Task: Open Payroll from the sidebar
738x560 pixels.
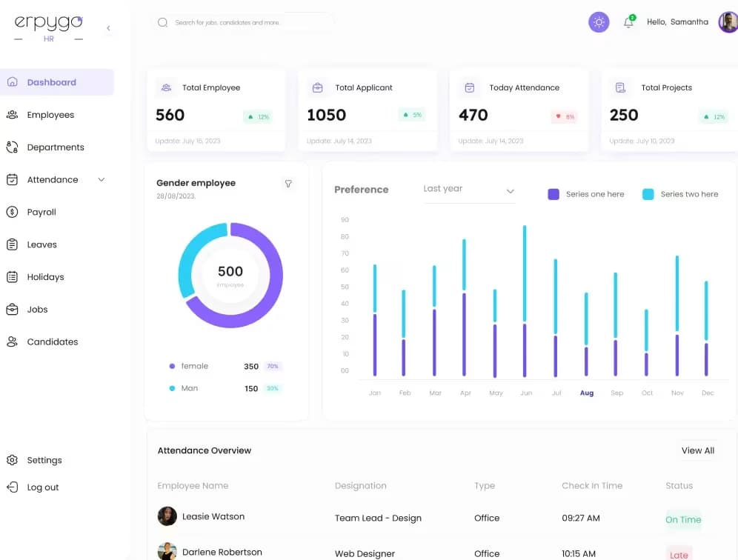Action: tap(41, 212)
